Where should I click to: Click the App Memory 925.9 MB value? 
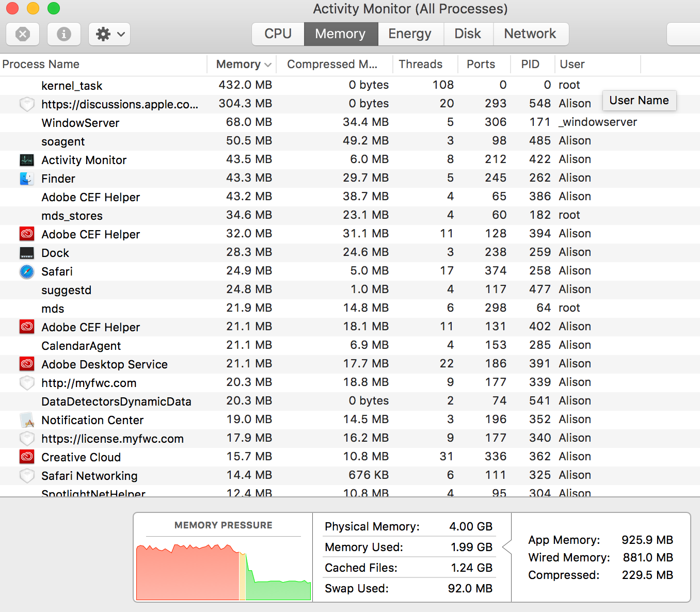(x=647, y=540)
